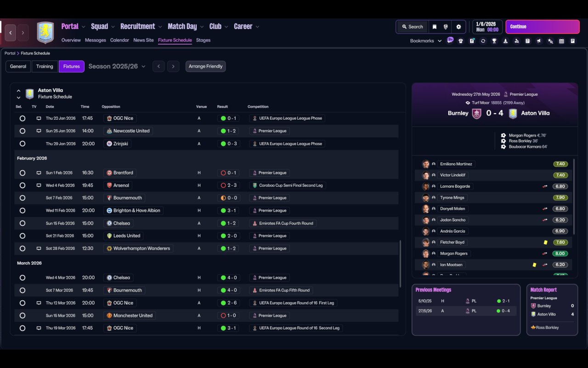
Task: Open the Match Report panel
Action: [x=552, y=310]
